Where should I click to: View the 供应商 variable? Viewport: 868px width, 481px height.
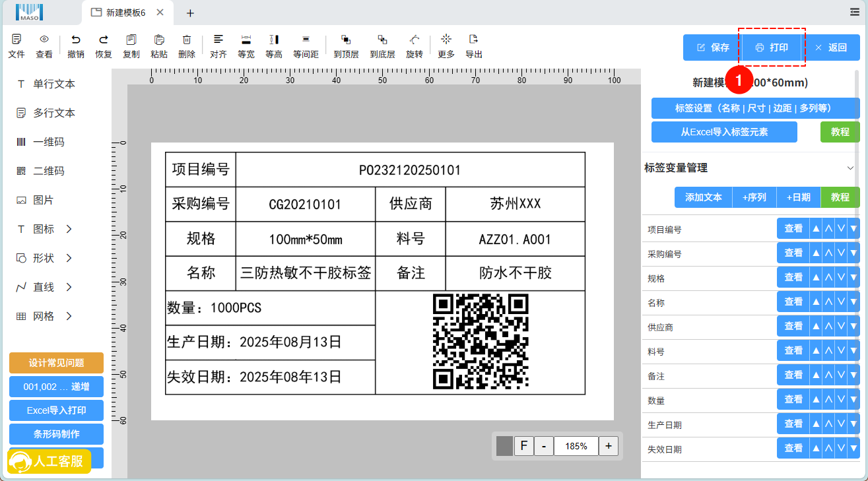coord(793,326)
